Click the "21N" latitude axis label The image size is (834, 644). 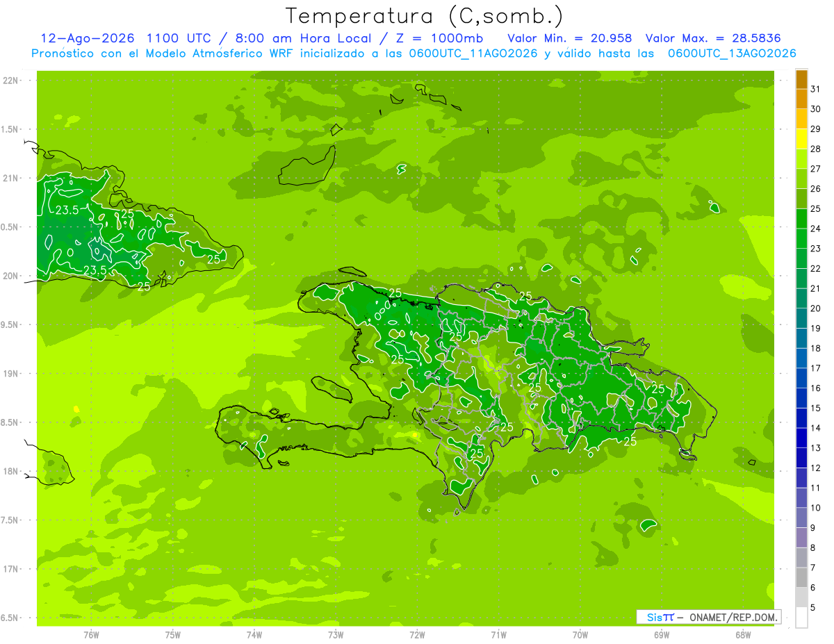10,178
